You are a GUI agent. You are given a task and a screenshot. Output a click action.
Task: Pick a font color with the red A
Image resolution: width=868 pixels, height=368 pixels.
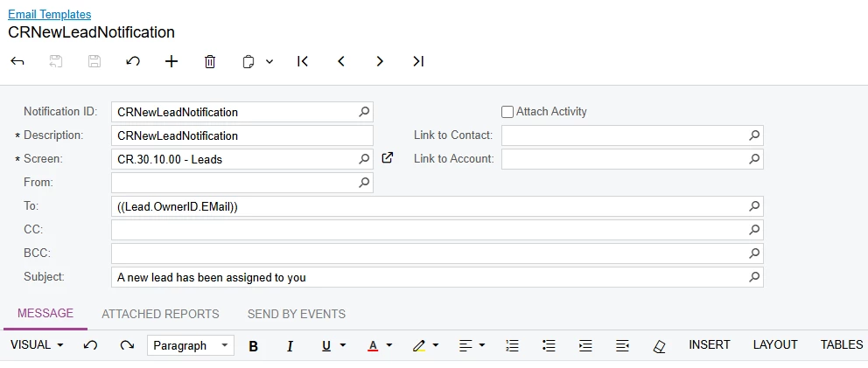[373, 346]
